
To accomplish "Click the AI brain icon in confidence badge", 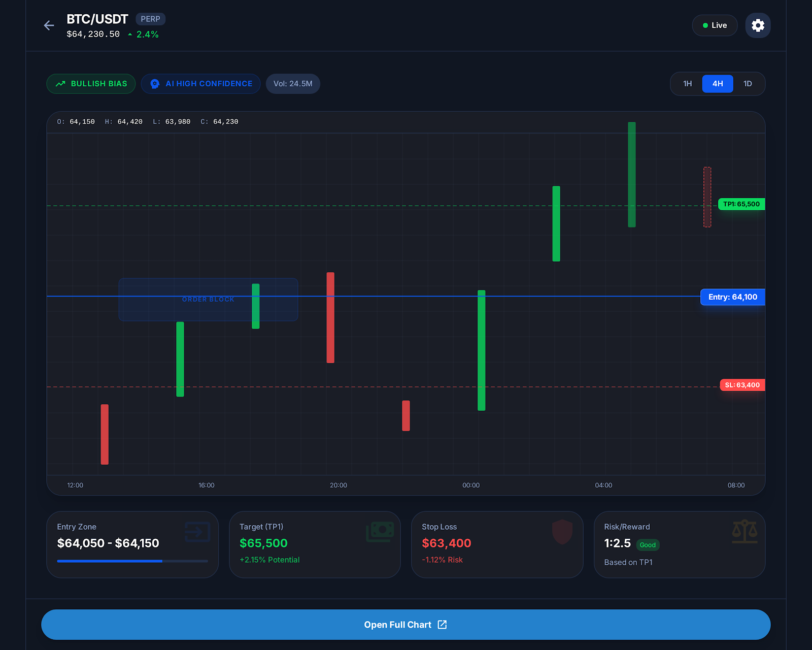I will click(x=155, y=84).
